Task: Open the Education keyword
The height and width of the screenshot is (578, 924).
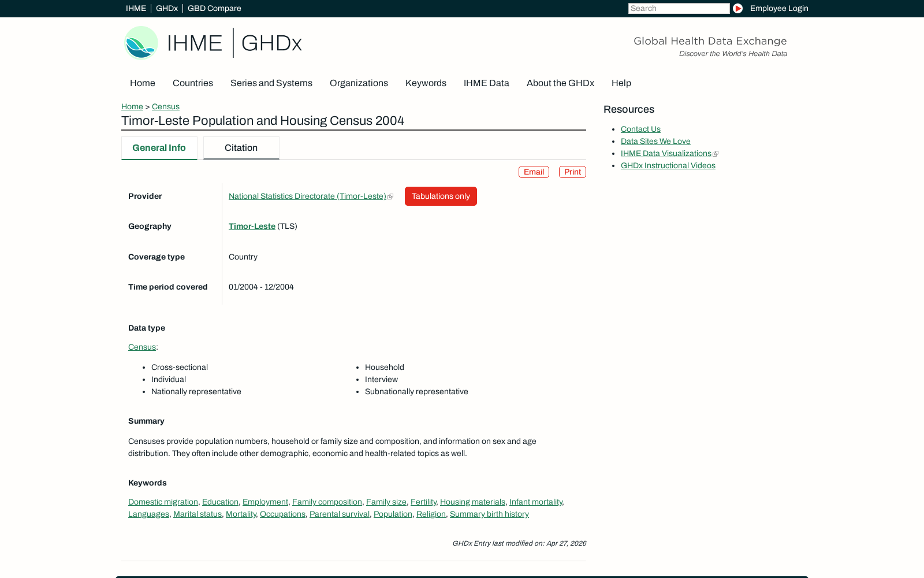Action: 220,502
